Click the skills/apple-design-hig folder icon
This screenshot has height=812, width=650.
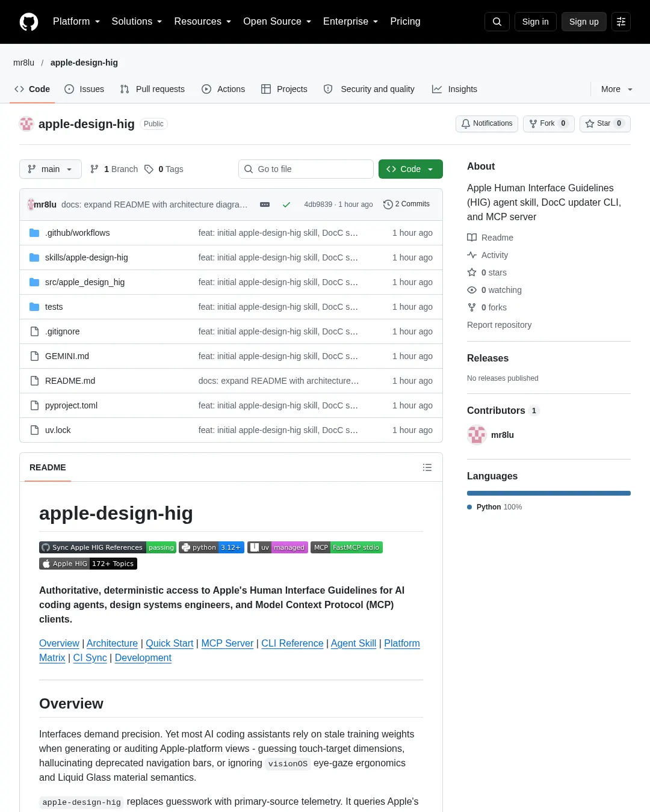tap(34, 257)
